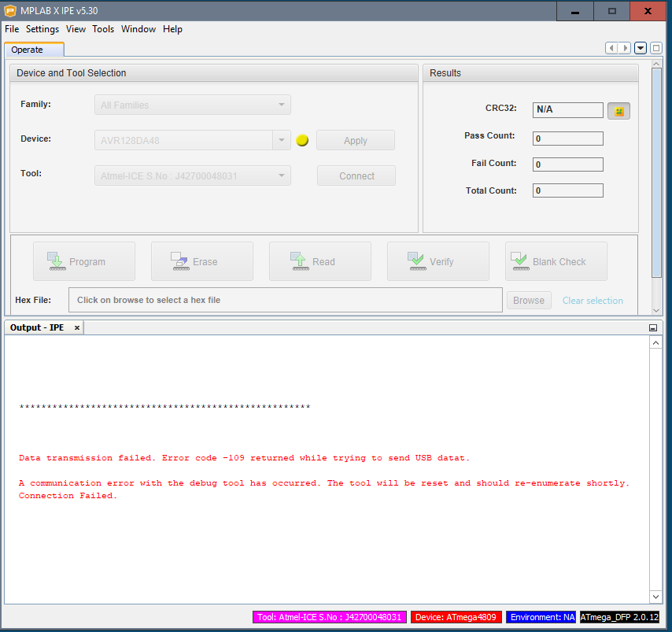Open the Help menu
This screenshot has width=672, height=632.
click(172, 29)
